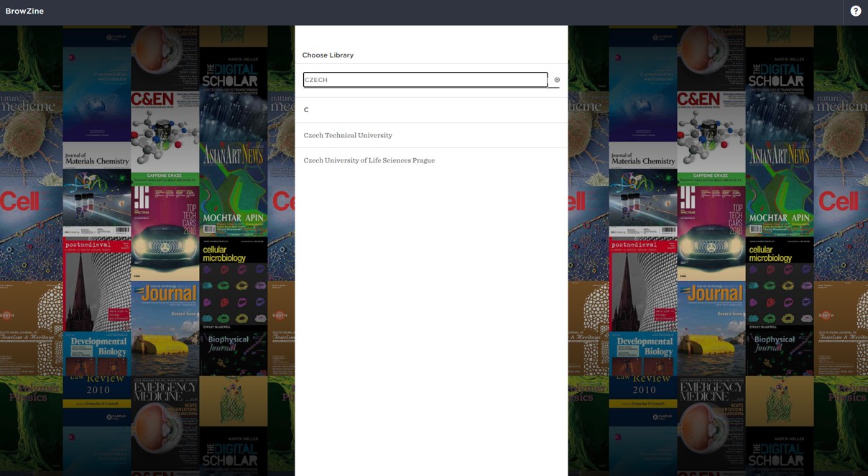Click the BrowZine logo in header
Image resolution: width=868 pixels, height=476 pixels.
pyautogui.click(x=24, y=12)
